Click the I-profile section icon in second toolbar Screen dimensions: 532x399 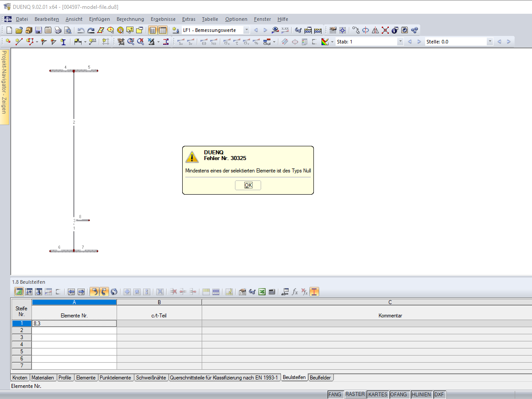pyautogui.click(x=63, y=42)
